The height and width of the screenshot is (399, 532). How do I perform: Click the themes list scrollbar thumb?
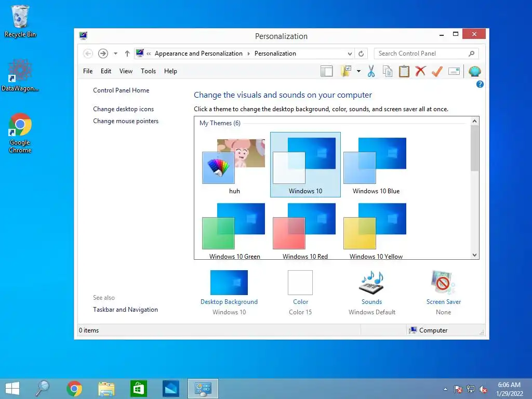click(475, 148)
